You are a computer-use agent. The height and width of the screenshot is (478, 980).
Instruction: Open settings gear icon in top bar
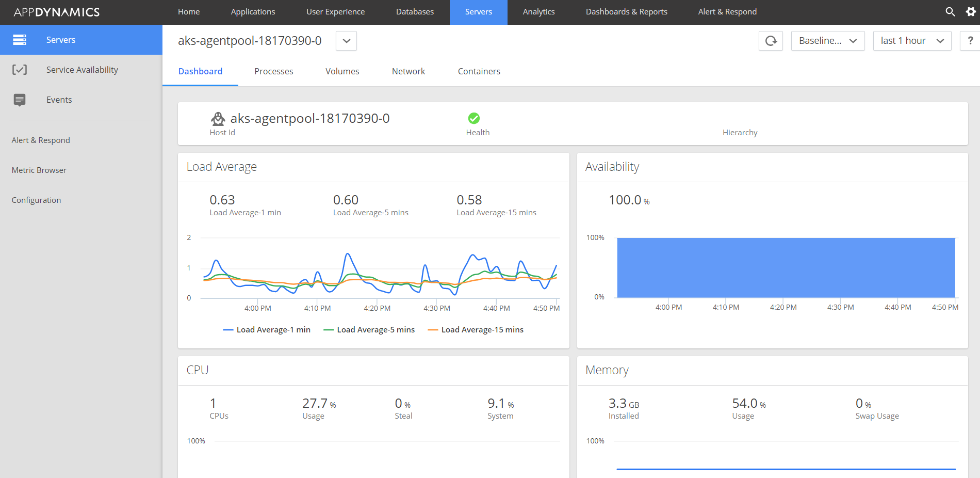click(971, 11)
